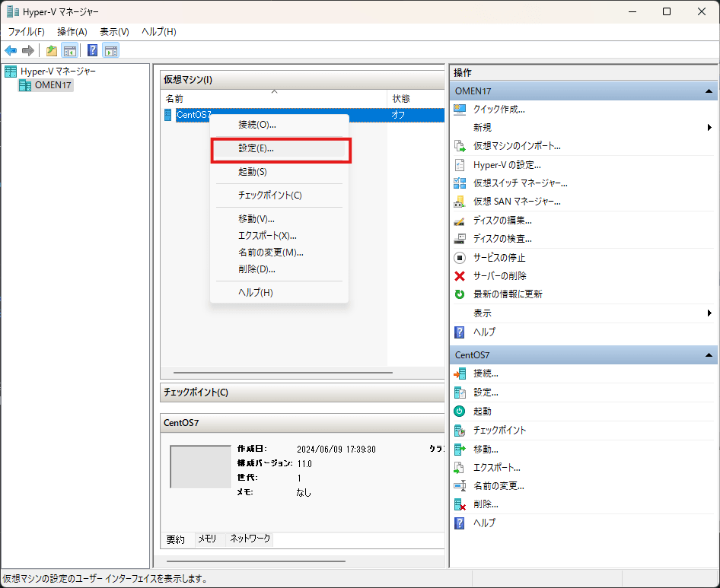
Task: Open the 操作(A) menu
Action: pos(72,32)
